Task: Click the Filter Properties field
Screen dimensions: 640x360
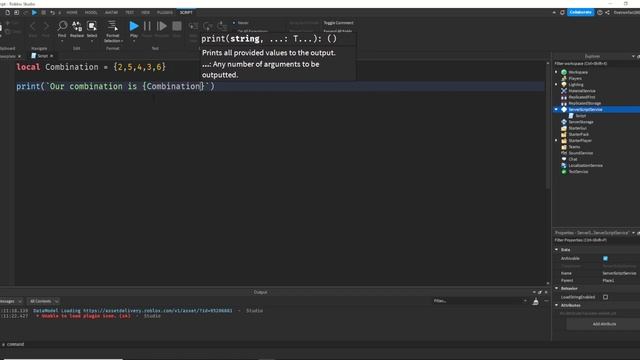Action: pos(596,240)
